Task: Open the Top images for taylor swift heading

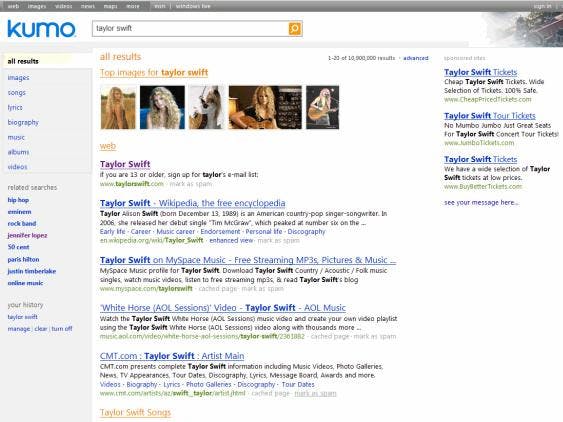Action: coord(154,73)
